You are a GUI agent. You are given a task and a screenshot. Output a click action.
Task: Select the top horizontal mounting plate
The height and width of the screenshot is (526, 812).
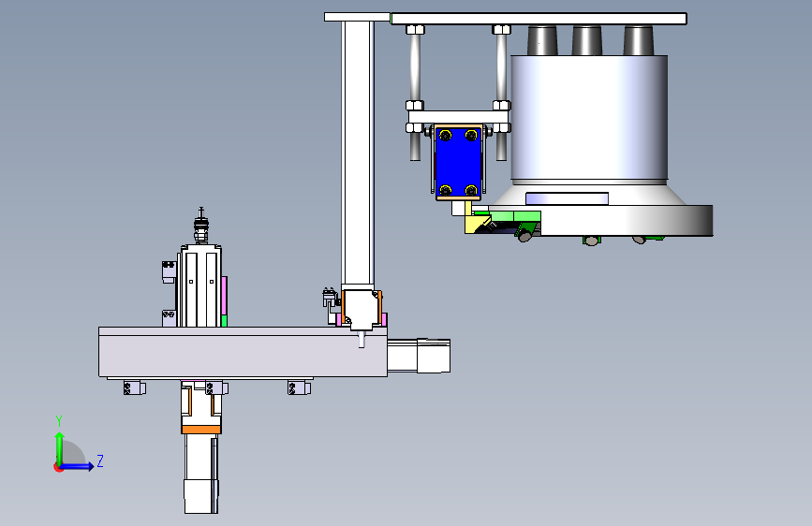(539, 19)
